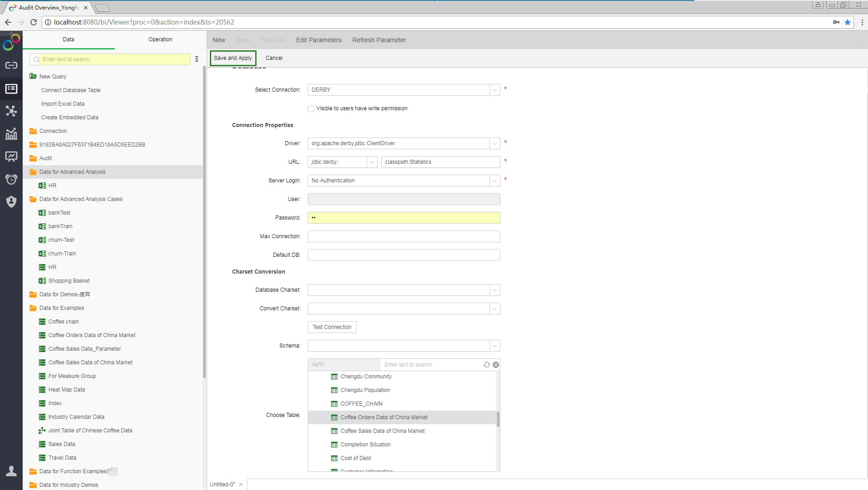868x490 pixels.
Task: Open the security shield sidebar icon
Action: click(11, 202)
